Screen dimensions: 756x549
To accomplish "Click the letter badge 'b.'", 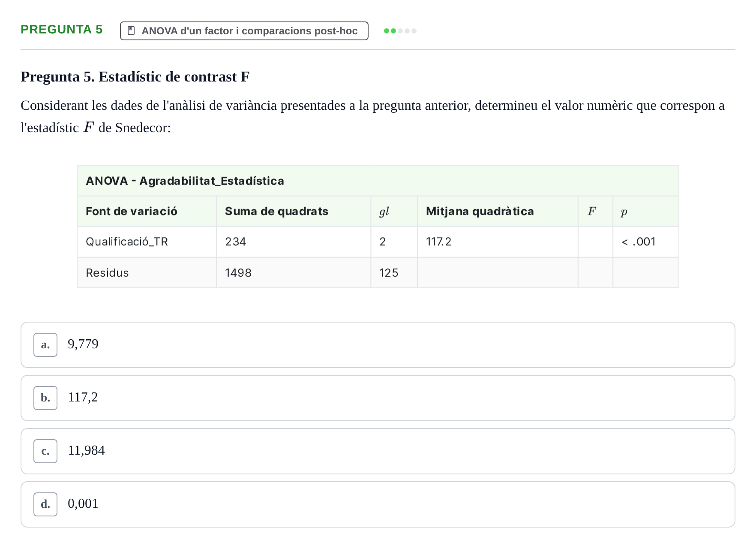I will tap(45, 398).
